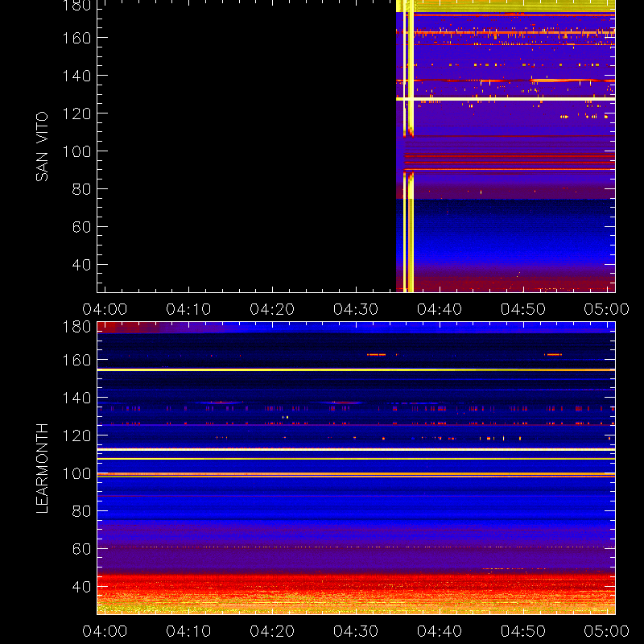Click 05:00 time label under SAN VITO plot
Image resolution: width=644 pixels, height=644 pixels.
607,309
